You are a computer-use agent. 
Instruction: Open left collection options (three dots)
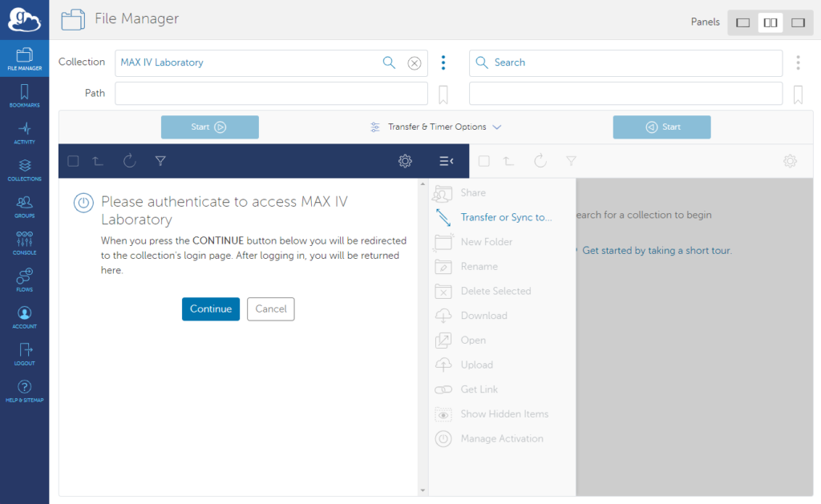[x=443, y=62]
